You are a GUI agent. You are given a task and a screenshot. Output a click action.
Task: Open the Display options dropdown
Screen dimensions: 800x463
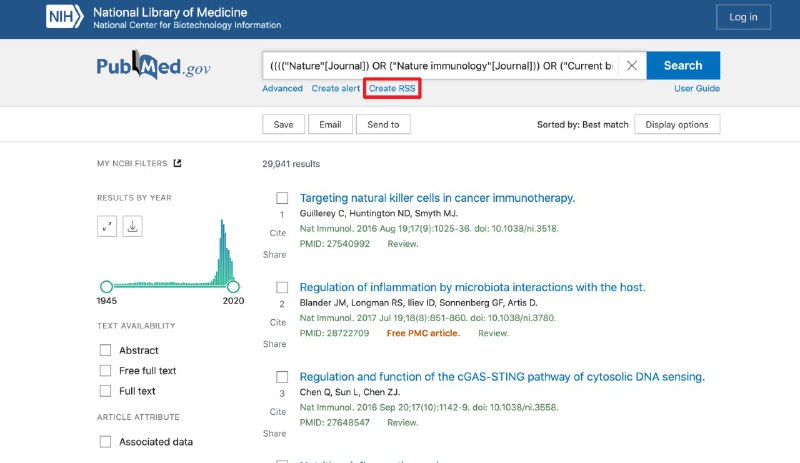click(x=677, y=125)
